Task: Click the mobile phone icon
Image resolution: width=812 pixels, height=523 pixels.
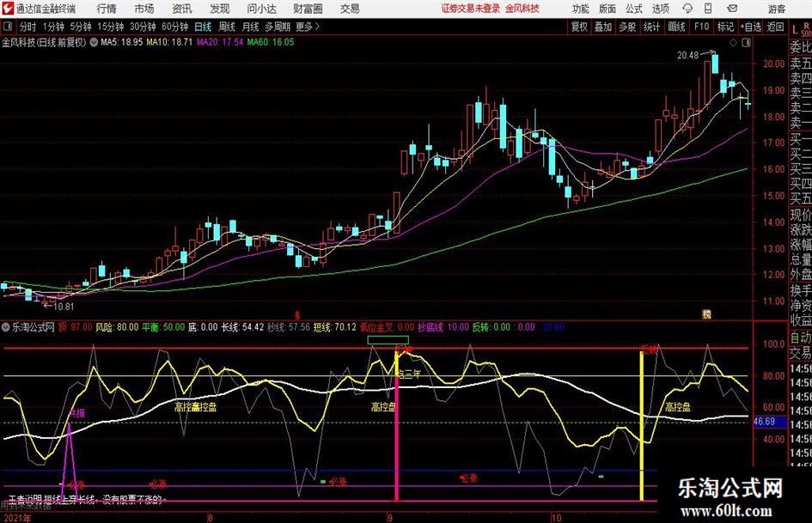Action: (708, 9)
